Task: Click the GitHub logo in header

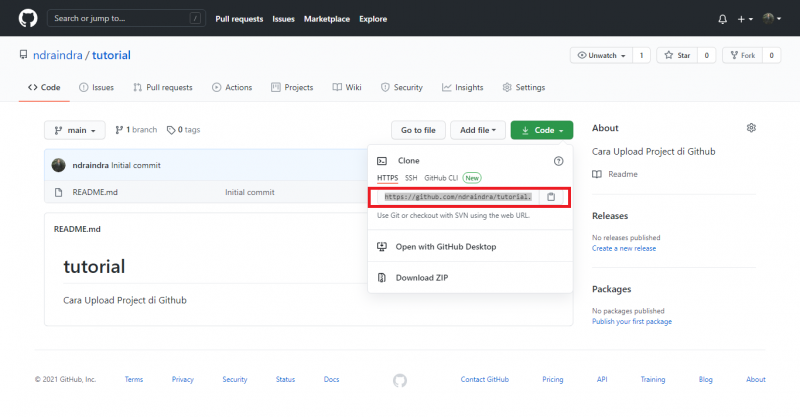Action: point(27,18)
